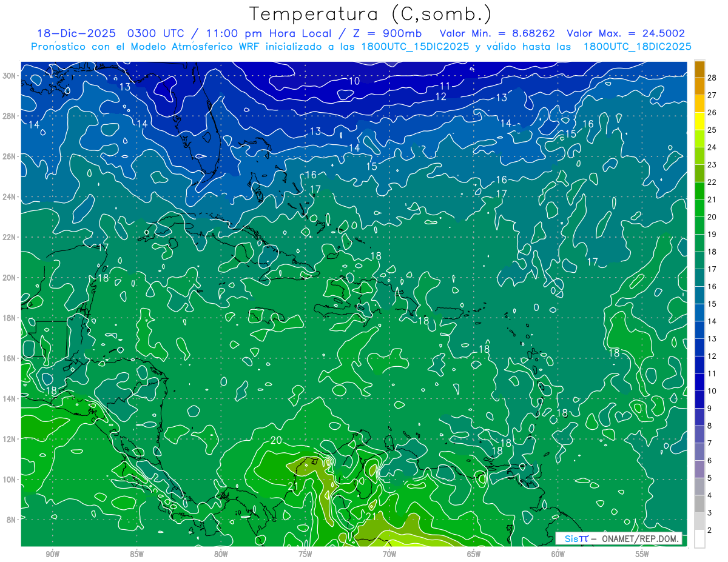Click the colorbar label '2'

click(x=709, y=530)
